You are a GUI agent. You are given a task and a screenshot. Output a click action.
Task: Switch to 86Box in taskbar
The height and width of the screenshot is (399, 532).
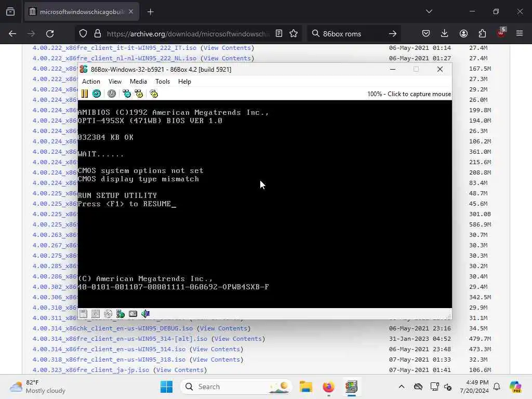[x=351, y=387]
